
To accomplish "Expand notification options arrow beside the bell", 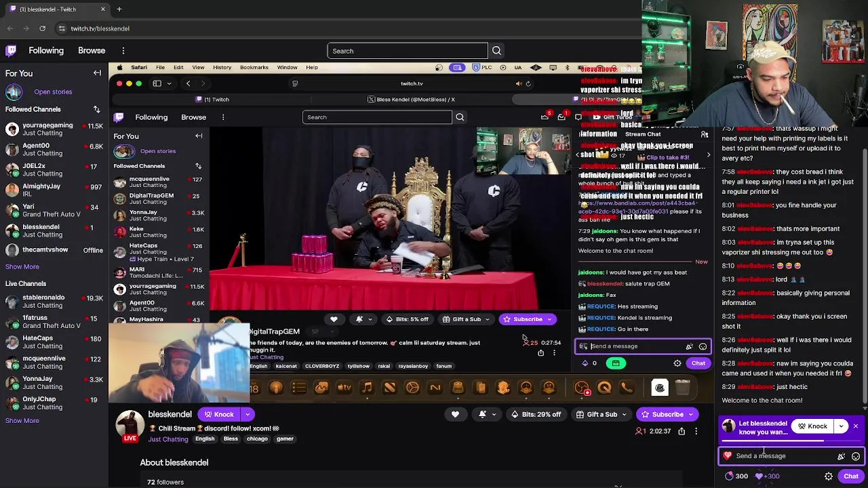I will [x=494, y=414].
